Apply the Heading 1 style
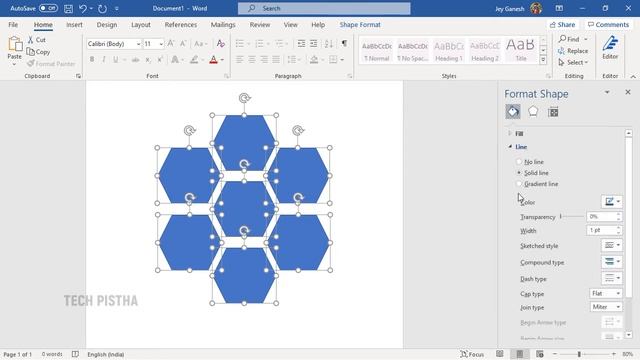The height and width of the screenshot is (360, 640). click(x=449, y=51)
